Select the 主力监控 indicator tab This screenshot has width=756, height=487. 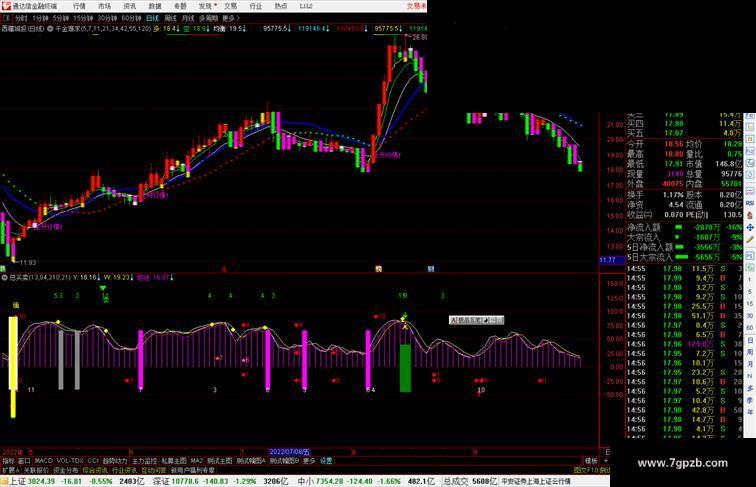coord(144,461)
